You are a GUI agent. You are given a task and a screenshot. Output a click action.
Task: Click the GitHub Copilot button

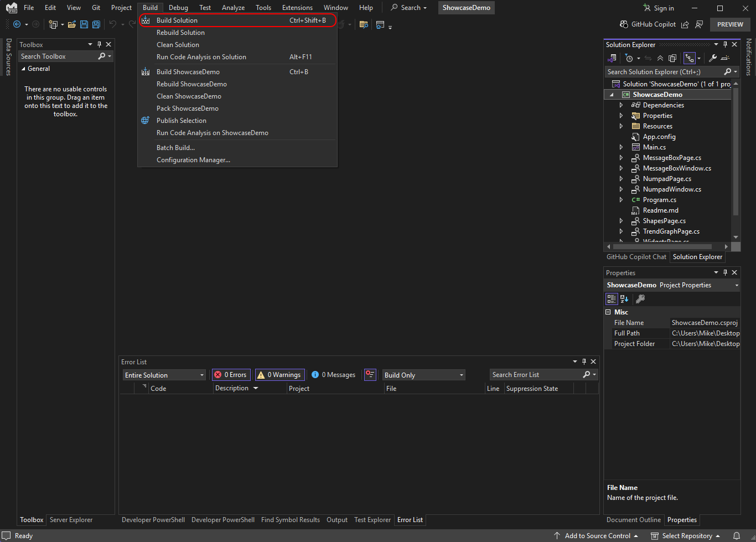648,24
